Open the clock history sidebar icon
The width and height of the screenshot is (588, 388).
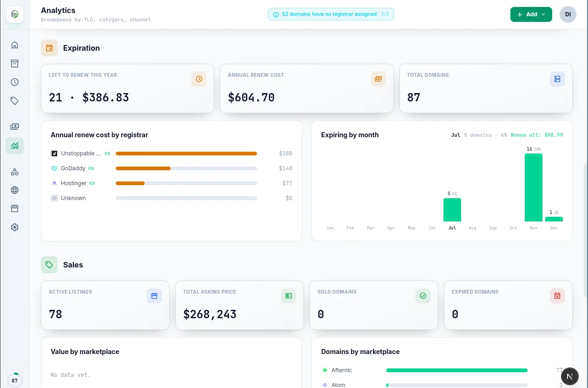[15, 82]
